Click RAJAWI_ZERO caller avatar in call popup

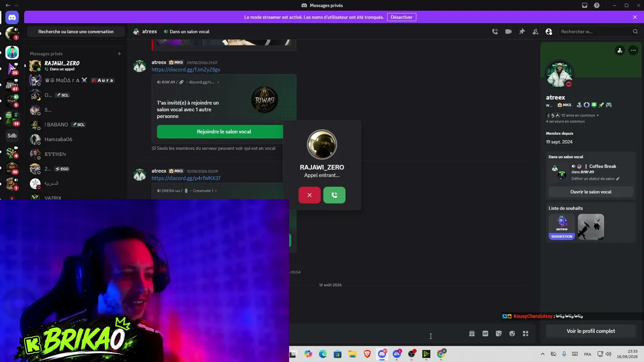click(x=322, y=145)
